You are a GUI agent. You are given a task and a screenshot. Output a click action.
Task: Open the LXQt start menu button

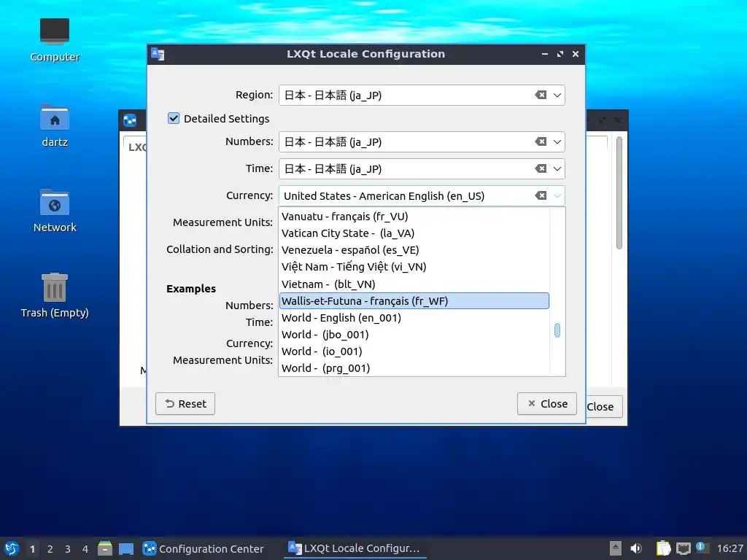(x=12, y=548)
